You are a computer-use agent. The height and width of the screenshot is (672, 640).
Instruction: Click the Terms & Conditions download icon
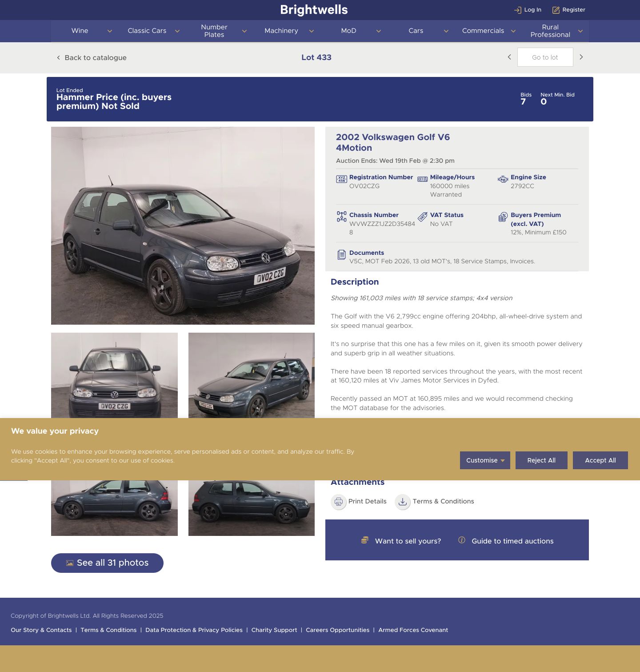pyautogui.click(x=403, y=502)
